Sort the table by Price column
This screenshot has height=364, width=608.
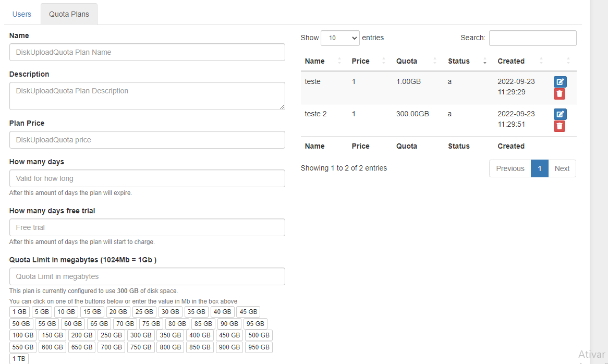(x=360, y=61)
